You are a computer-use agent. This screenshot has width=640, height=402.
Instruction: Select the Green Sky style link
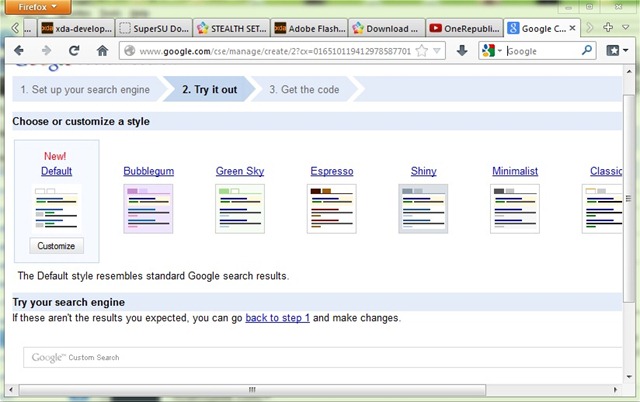coord(240,171)
